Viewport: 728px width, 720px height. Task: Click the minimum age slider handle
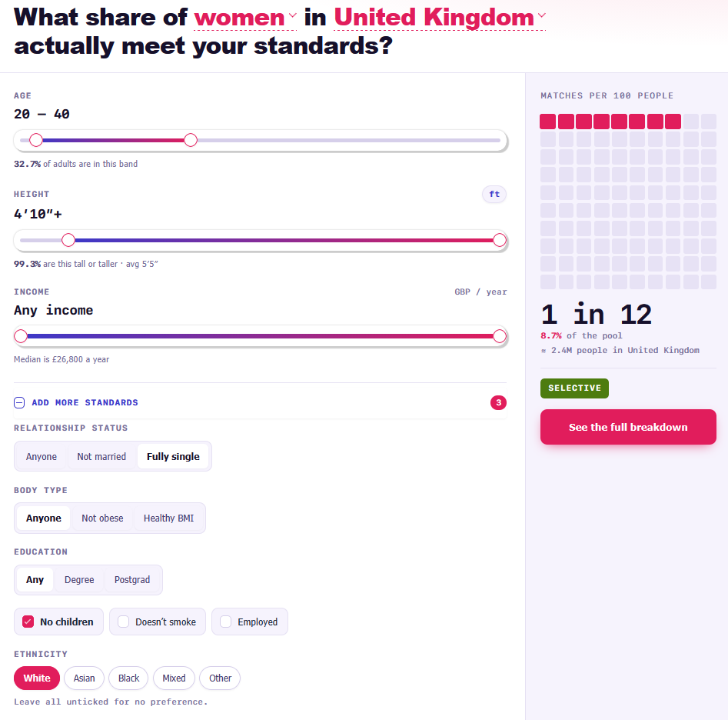tap(36, 140)
